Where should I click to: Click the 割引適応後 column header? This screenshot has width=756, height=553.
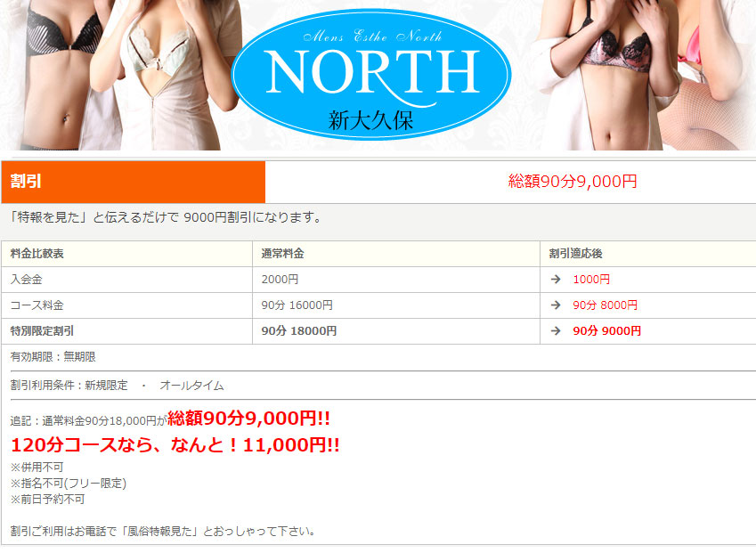point(575,254)
